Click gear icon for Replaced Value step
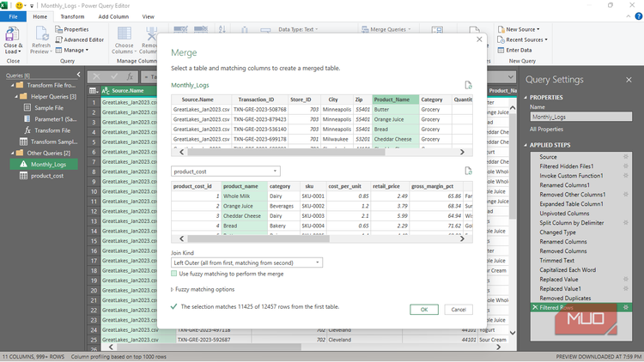Image resolution: width=644 pixels, height=362 pixels. click(625, 279)
